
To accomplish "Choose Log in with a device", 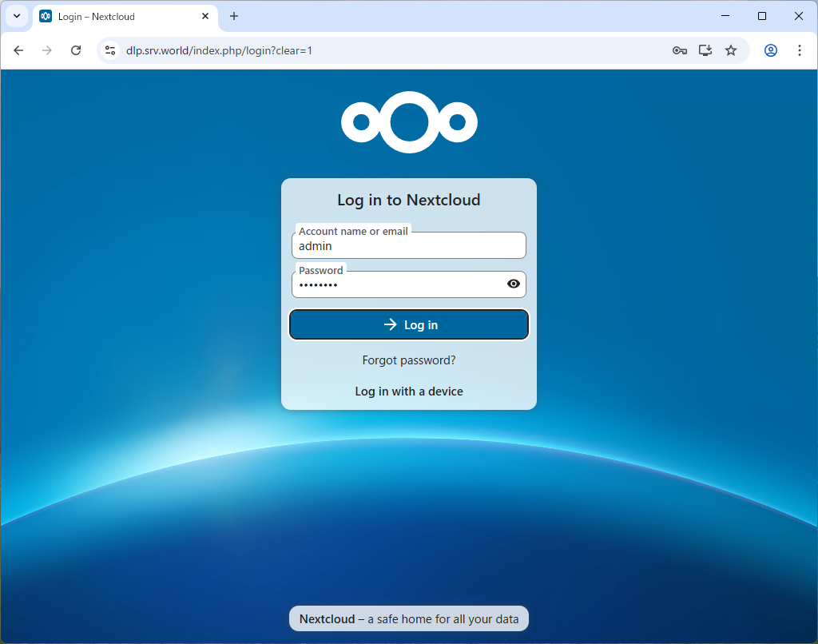I will tap(409, 392).
